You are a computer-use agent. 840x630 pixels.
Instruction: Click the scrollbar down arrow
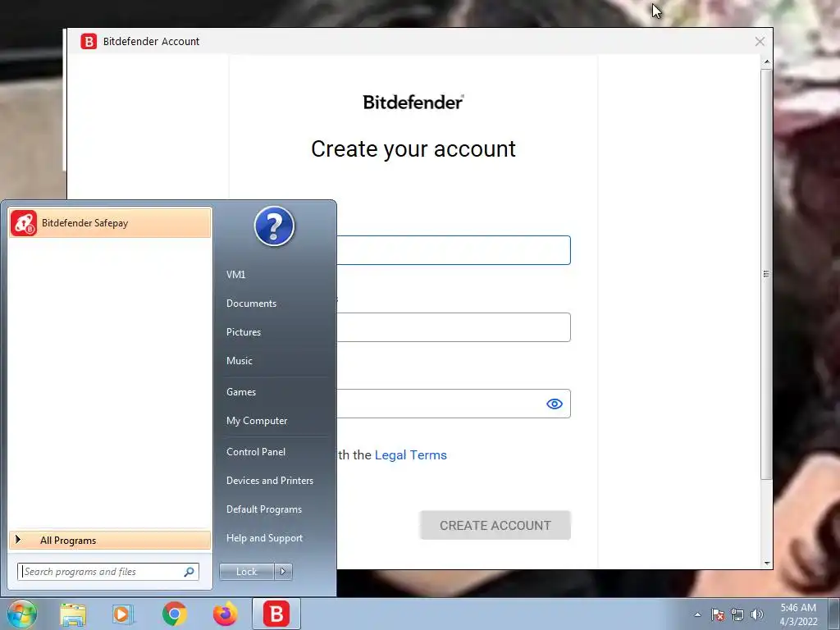pyautogui.click(x=767, y=563)
